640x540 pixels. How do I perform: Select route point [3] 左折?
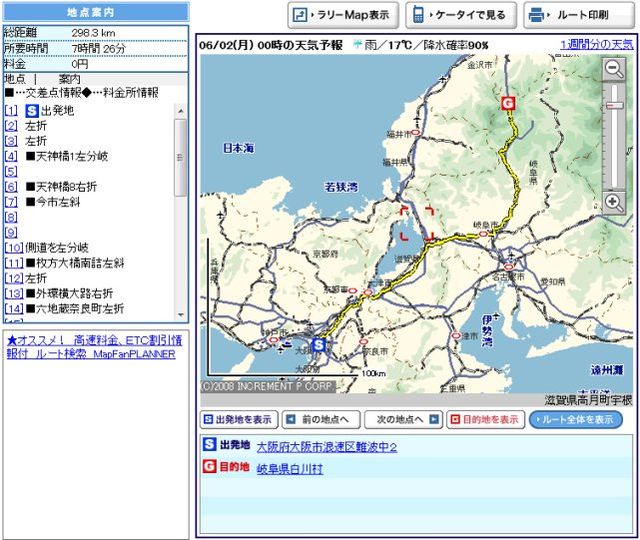click(11, 141)
